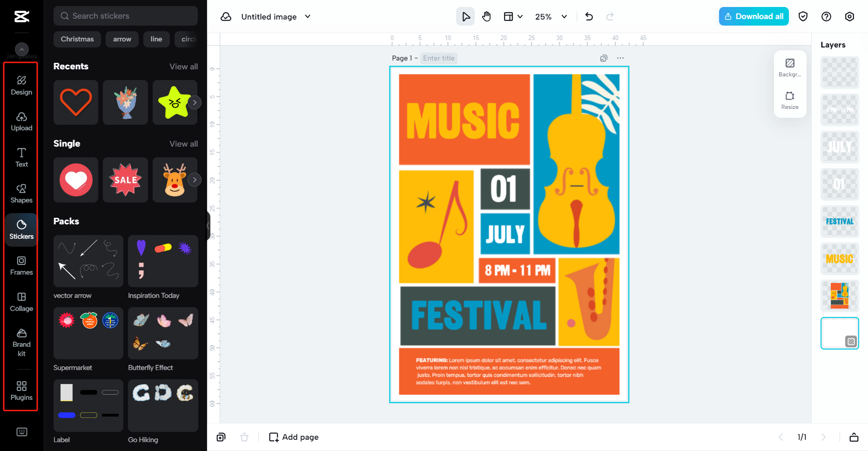This screenshot has width=868, height=451.
Task: Open the Text panel
Action: tap(21, 158)
